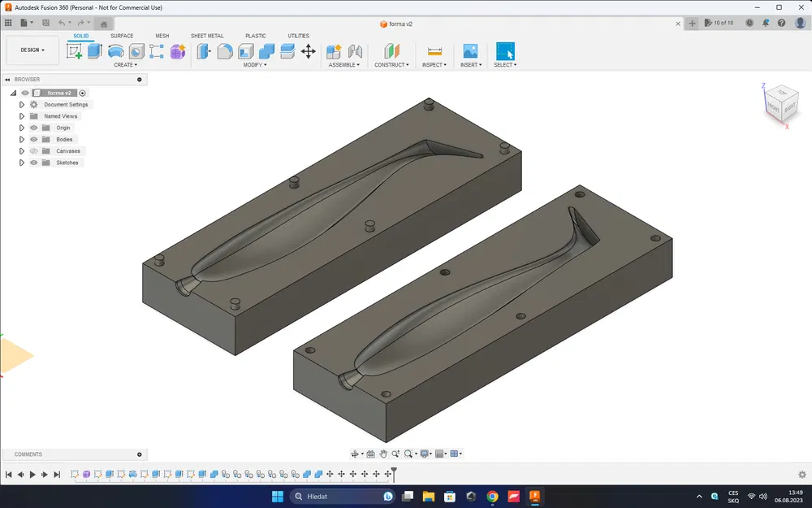Expand the Origin folder
The image size is (812, 508).
21,128
